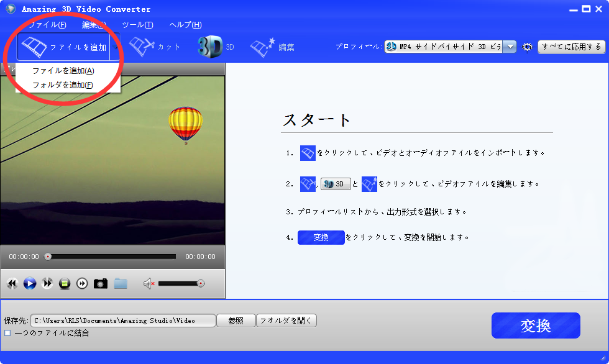Click the large 変換 convert button

[535, 325]
